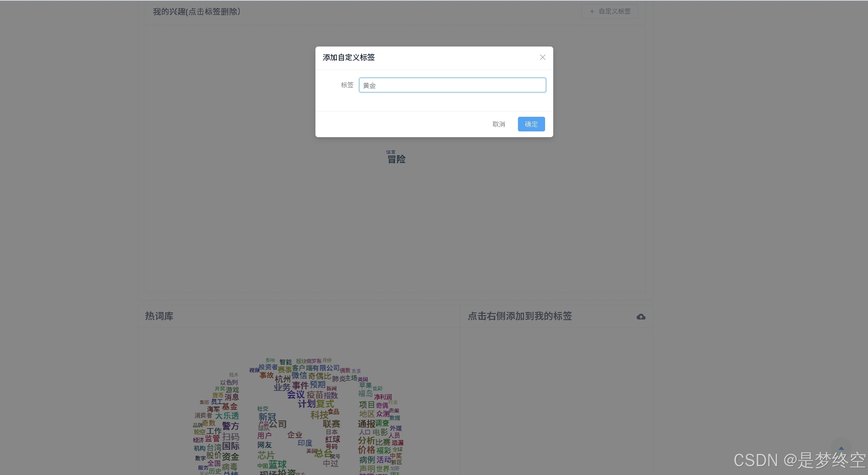Viewport: 868px width, 475px height.
Task: Select 芯片 from the word cloud
Action: (266, 455)
